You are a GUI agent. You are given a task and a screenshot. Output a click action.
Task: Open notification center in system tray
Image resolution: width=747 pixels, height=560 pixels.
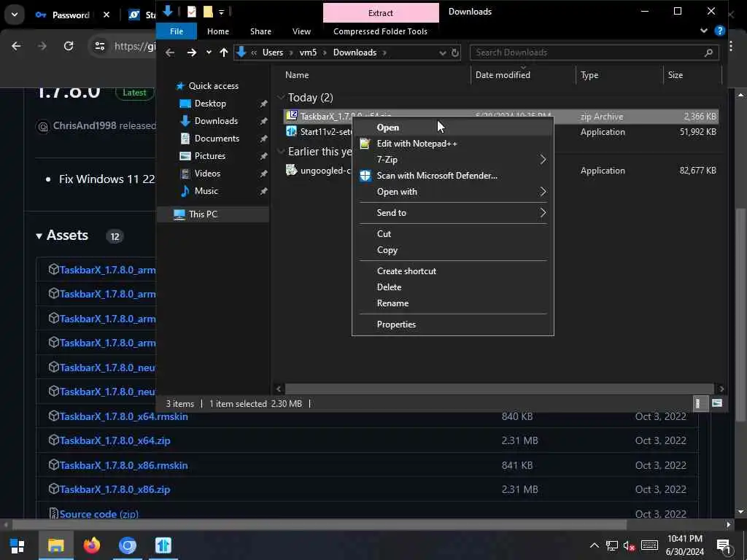[x=724, y=545]
